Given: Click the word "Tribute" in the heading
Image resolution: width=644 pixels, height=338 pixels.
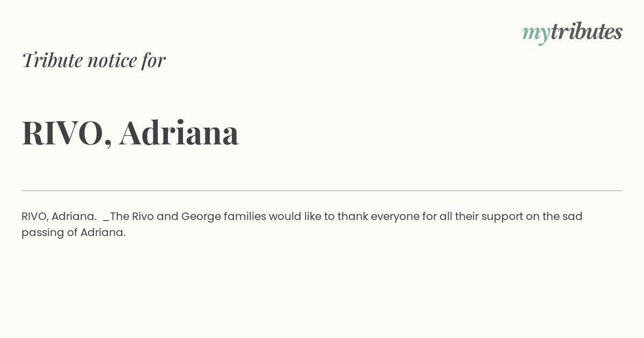Looking at the screenshot, I should 52,60.
